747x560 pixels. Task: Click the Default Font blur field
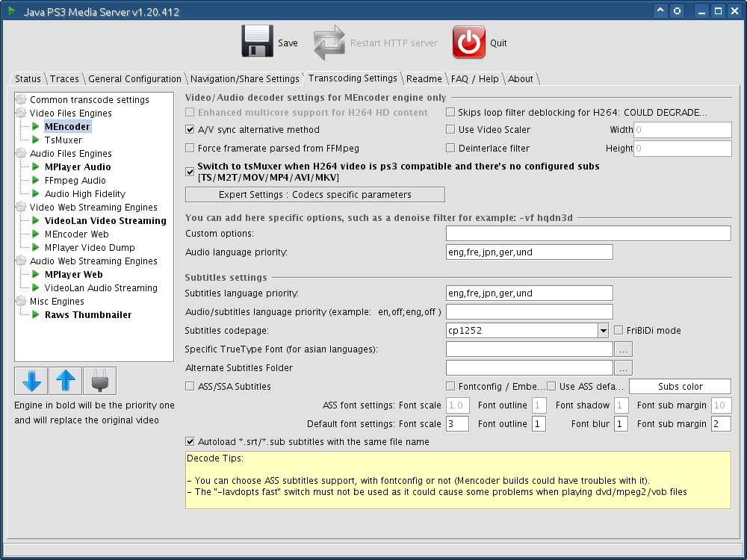(x=621, y=424)
